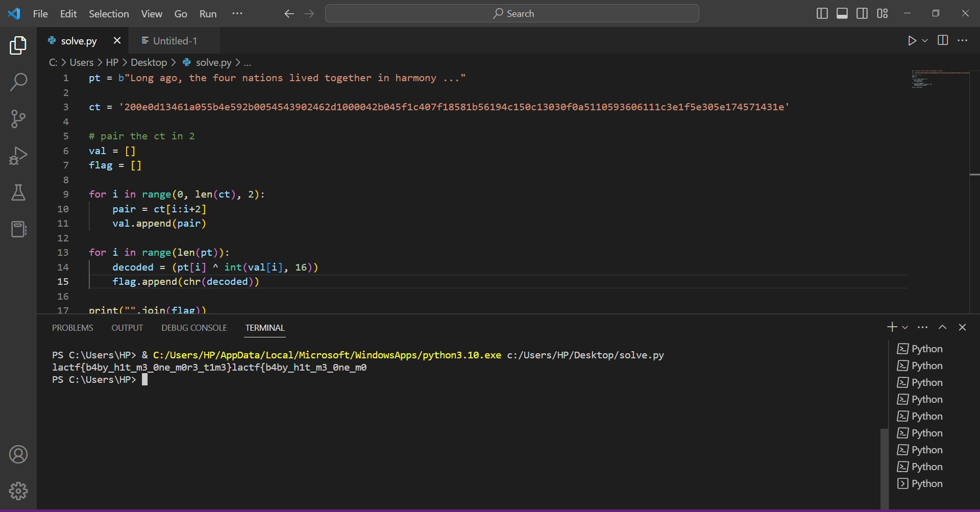Open the Testing flask view
This screenshot has width=980, height=512.
click(18, 192)
